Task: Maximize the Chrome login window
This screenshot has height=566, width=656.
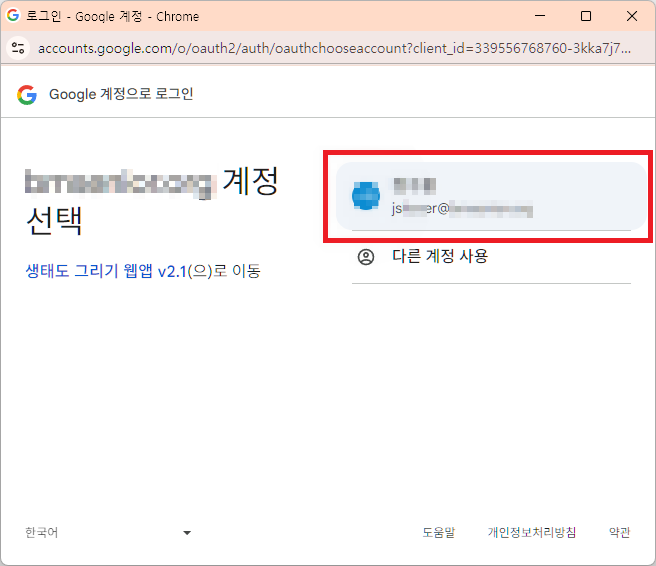Action: [586, 16]
